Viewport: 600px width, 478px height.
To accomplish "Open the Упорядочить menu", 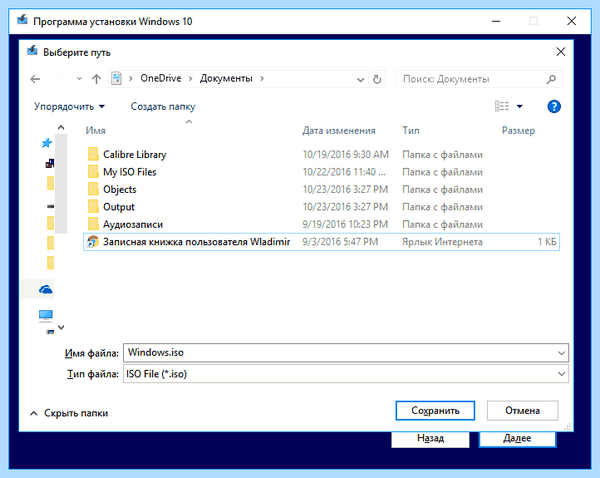I will (69, 106).
